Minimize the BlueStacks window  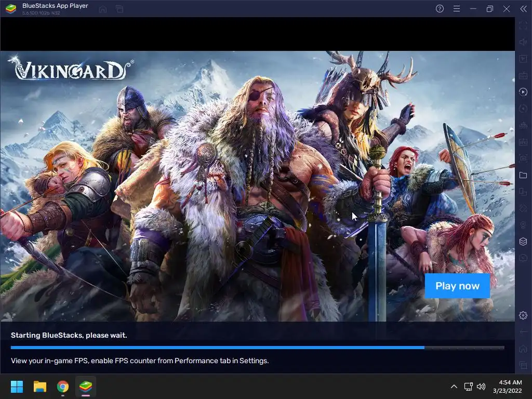coord(473,9)
